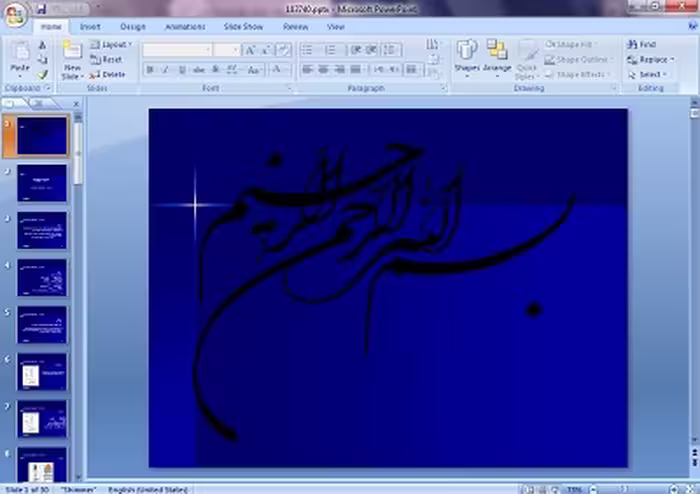
Task: Open the Quick Styles gallery
Action: click(x=527, y=60)
